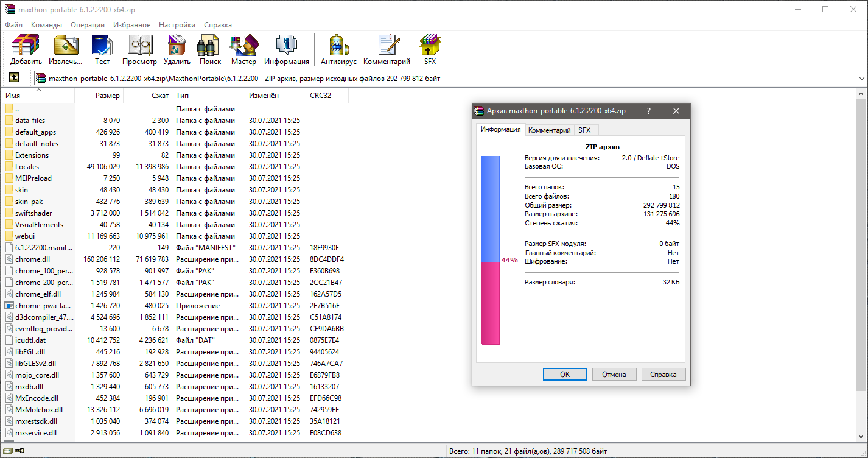Click the Отмена button
Screen dimensions: 868x458
[x=614, y=374]
